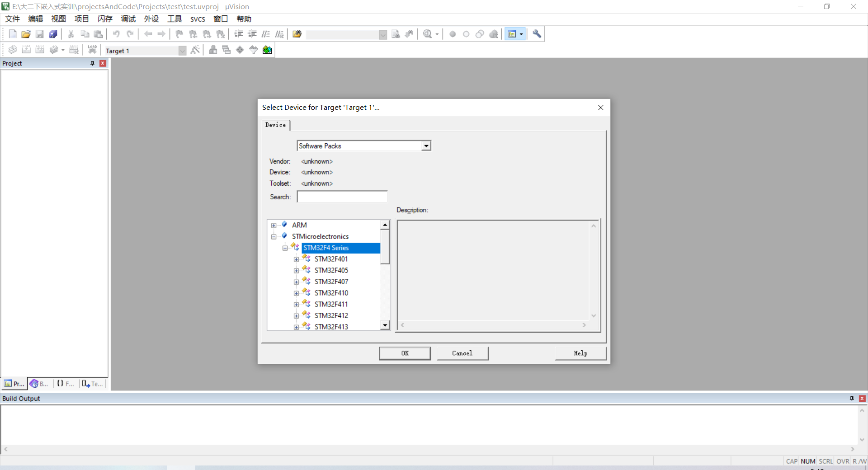Open the Pack Installer colorful icon
The width and height of the screenshot is (868, 470).
tap(267, 50)
